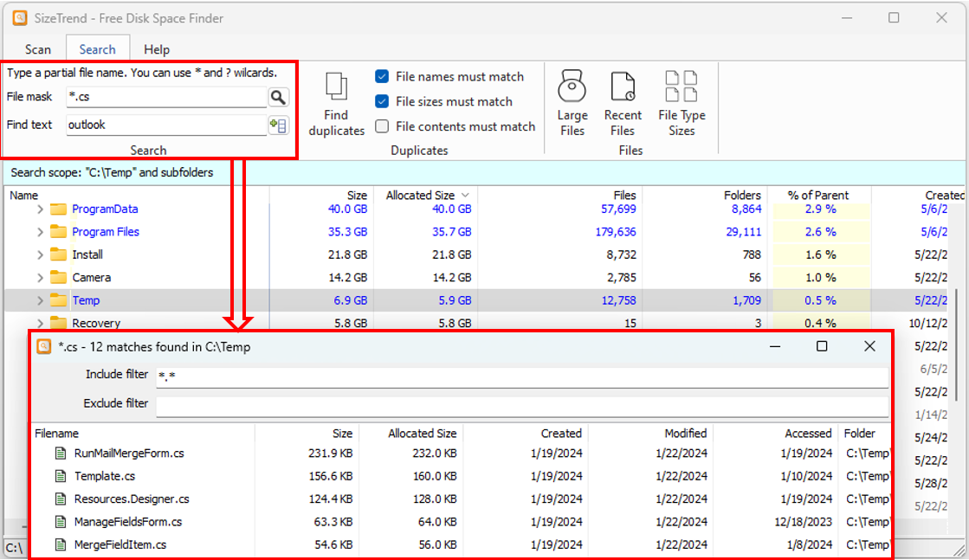This screenshot has width=969, height=560.
Task: Enable File contents must match checkbox
Action: coord(382,126)
